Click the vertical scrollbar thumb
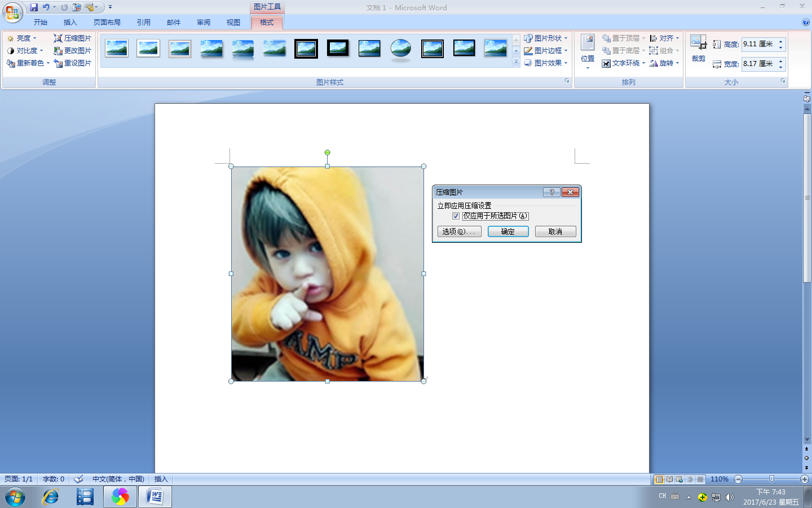 click(807, 198)
